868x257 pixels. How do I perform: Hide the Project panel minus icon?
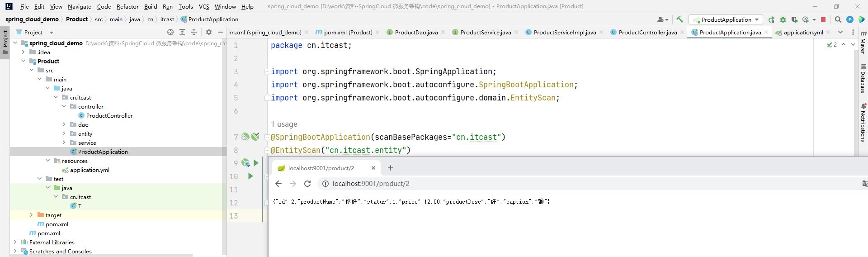[220, 32]
